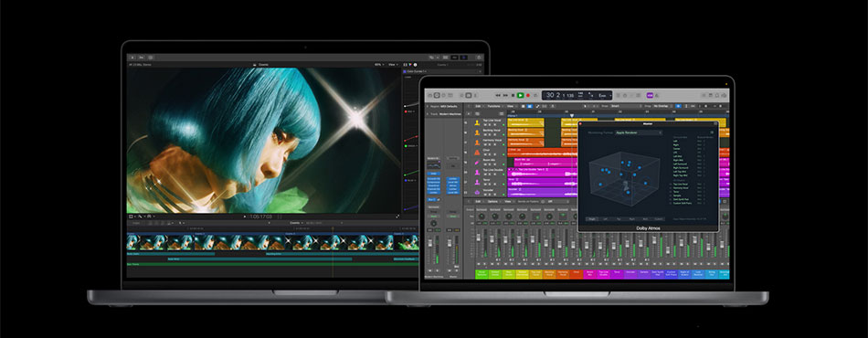Open the viewer View dropdown in Final Cut
Image resolution: width=868 pixels, height=338 pixels.
(393, 65)
